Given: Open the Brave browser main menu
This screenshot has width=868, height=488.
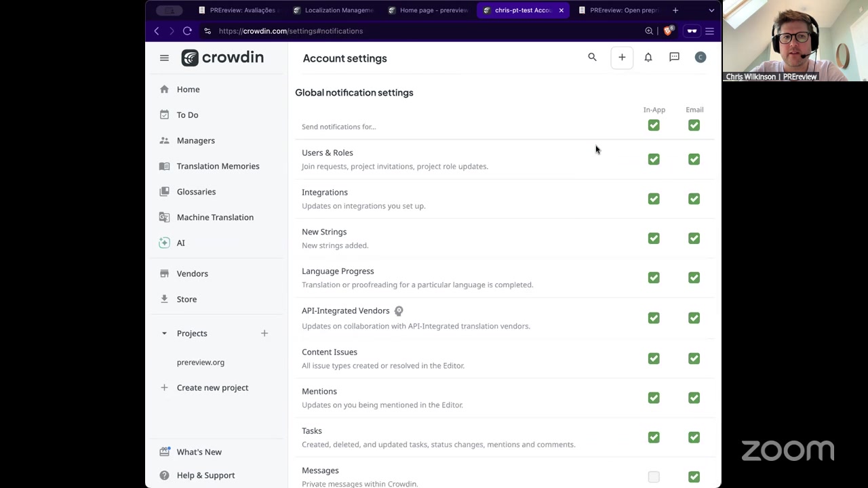Looking at the screenshot, I should click(x=709, y=31).
